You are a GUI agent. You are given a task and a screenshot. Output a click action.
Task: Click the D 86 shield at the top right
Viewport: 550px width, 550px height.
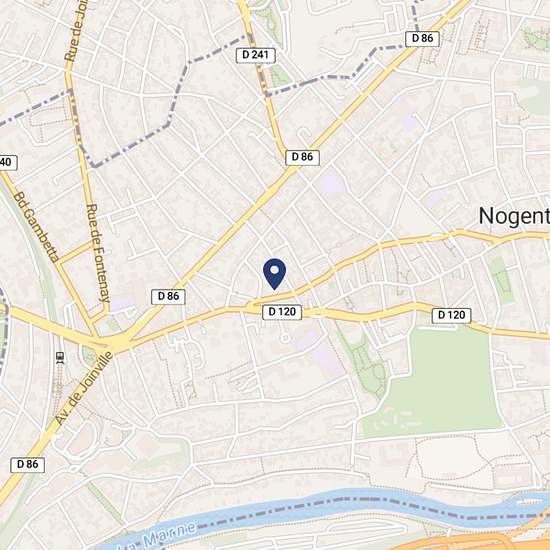click(x=422, y=39)
